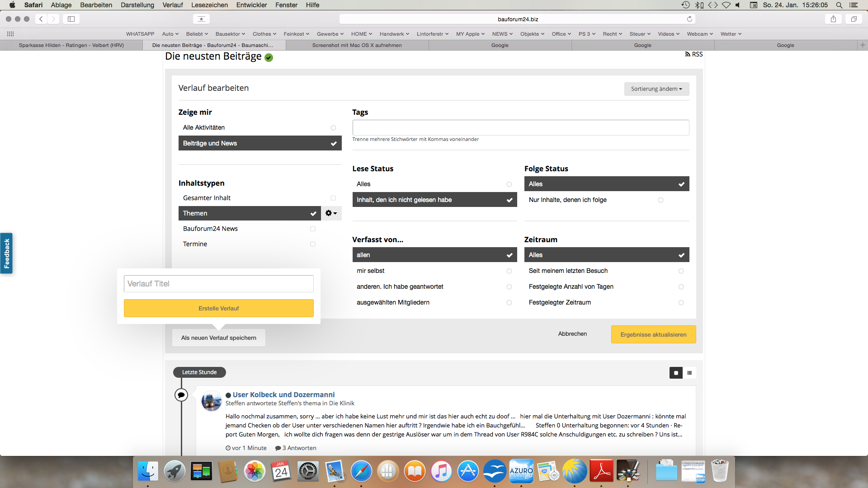
Task: Open the Wi-Fi status menu icon
Action: [x=726, y=5]
